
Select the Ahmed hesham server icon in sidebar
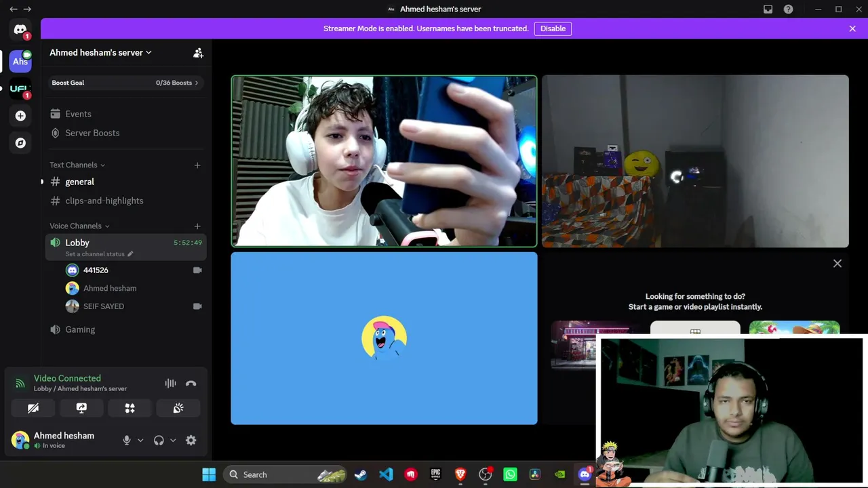tap(20, 62)
